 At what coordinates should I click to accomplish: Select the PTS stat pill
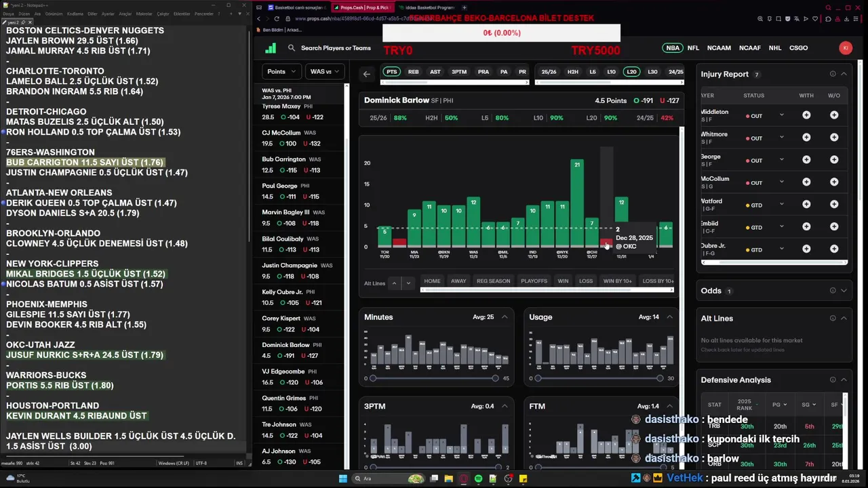tap(391, 72)
